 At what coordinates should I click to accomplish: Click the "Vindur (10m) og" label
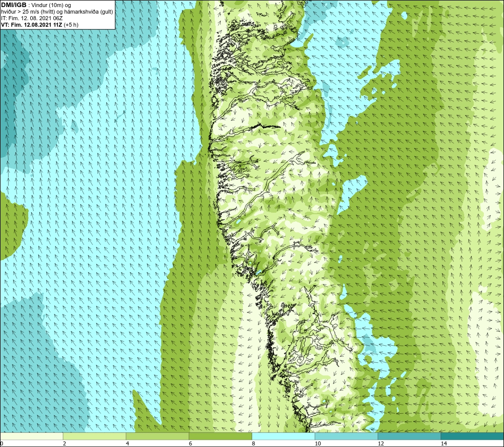click(x=51, y=6)
